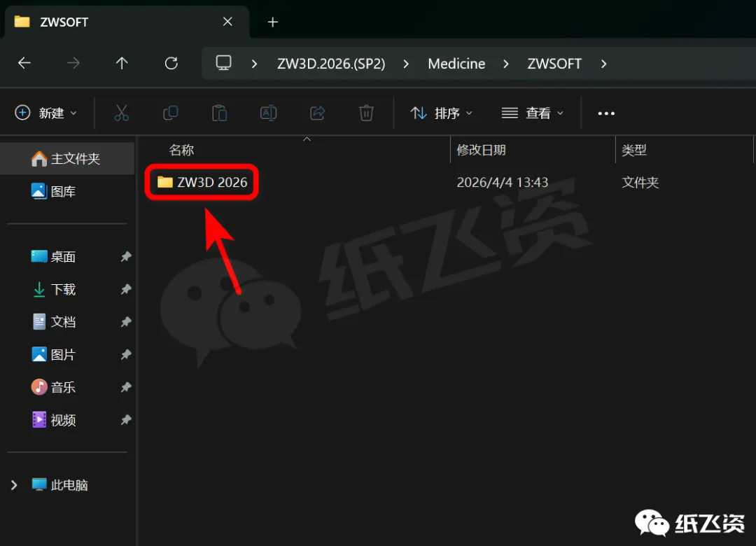Click the pin icon next to 图片
The image size is (756, 546).
pos(126,354)
